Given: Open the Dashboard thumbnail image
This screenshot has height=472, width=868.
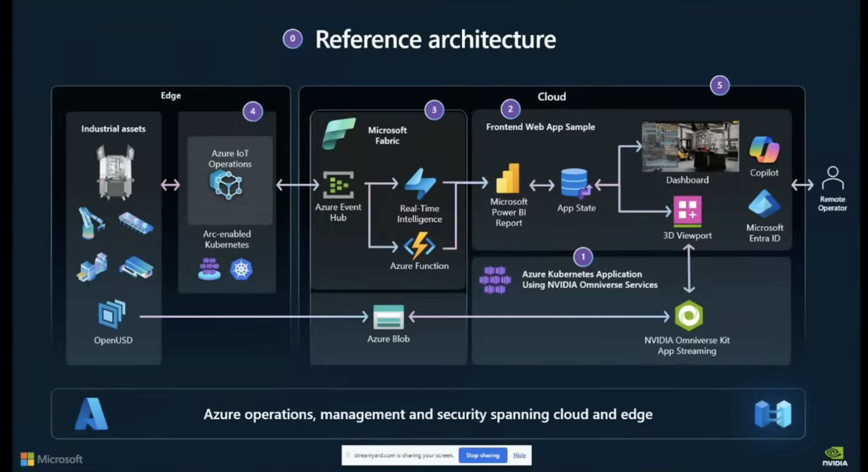Looking at the screenshot, I should tap(690, 146).
